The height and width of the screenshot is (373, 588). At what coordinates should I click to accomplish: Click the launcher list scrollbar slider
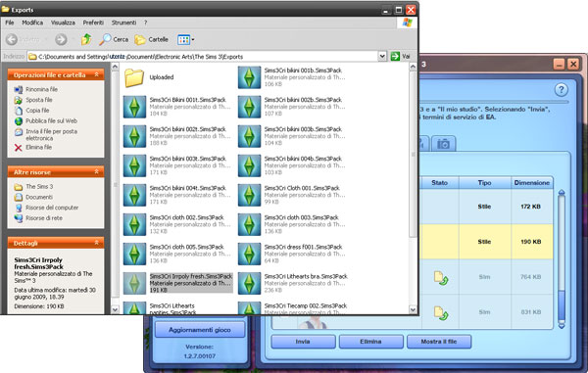tap(562, 304)
